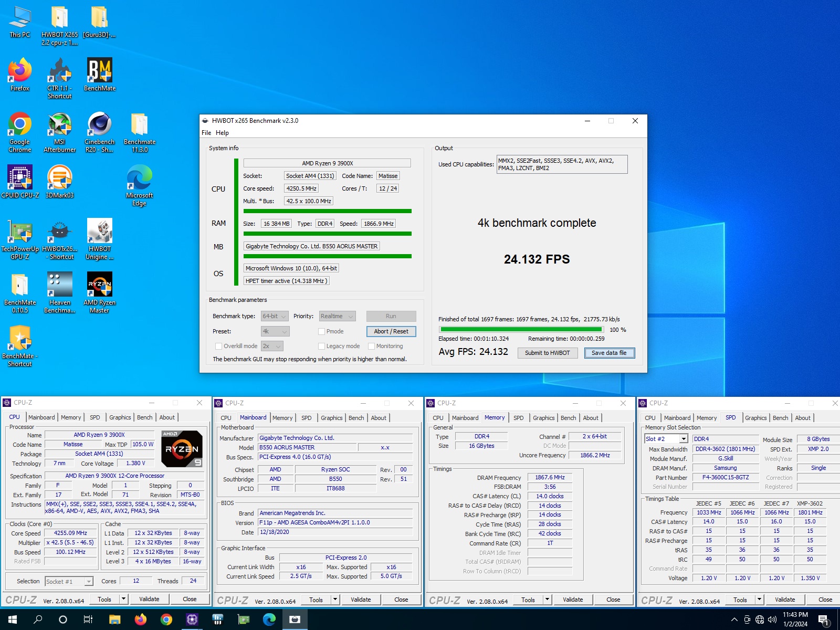Launch Firefox from the desktop
This screenshot has width=840, height=630.
pyautogui.click(x=20, y=75)
